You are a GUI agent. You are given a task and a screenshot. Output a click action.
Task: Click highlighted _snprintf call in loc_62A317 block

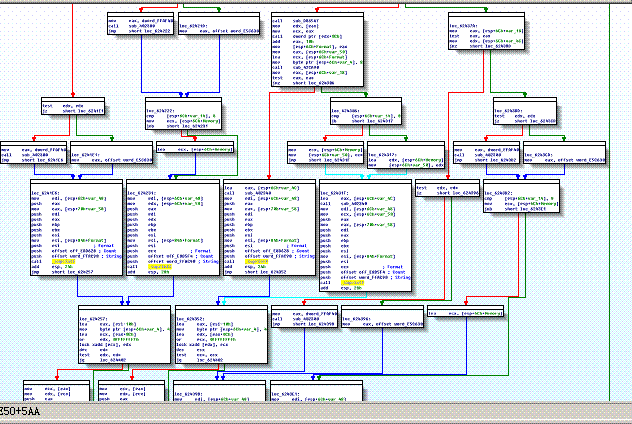click(x=352, y=283)
